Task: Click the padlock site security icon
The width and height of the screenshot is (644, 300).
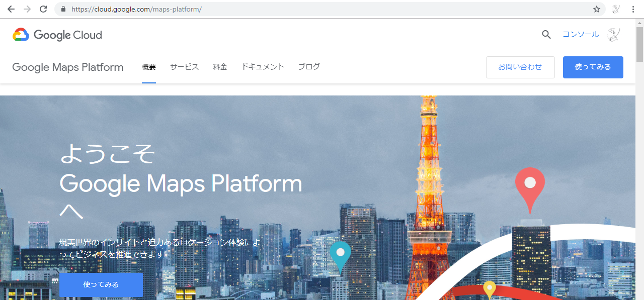Action: [x=63, y=9]
